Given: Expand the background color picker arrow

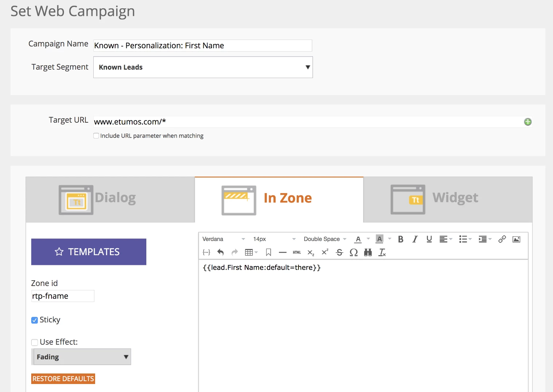Looking at the screenshot, I should point(390,239).
